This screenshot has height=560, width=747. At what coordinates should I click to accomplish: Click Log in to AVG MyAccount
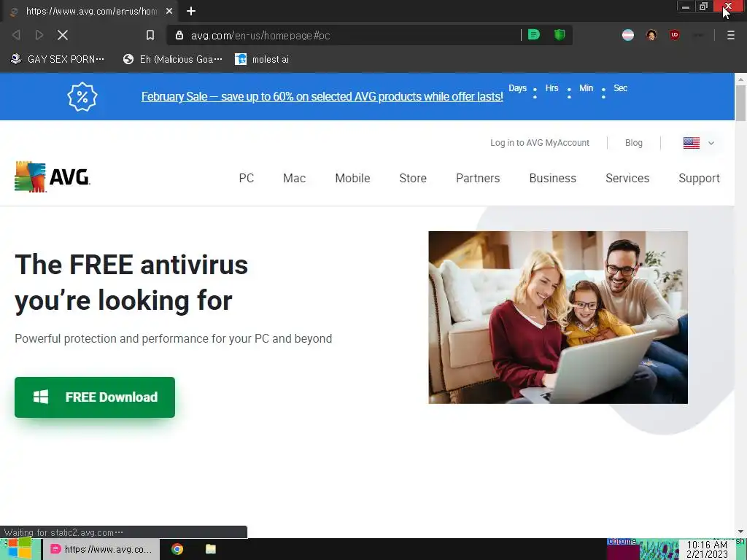(540, 143)
